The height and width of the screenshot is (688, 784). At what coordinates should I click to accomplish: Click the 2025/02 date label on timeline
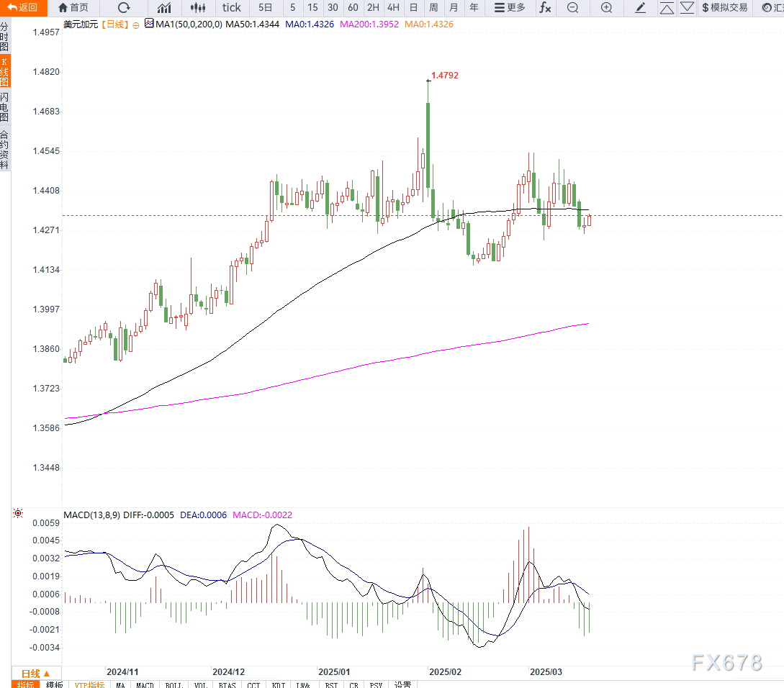click(x=445, y=672)
